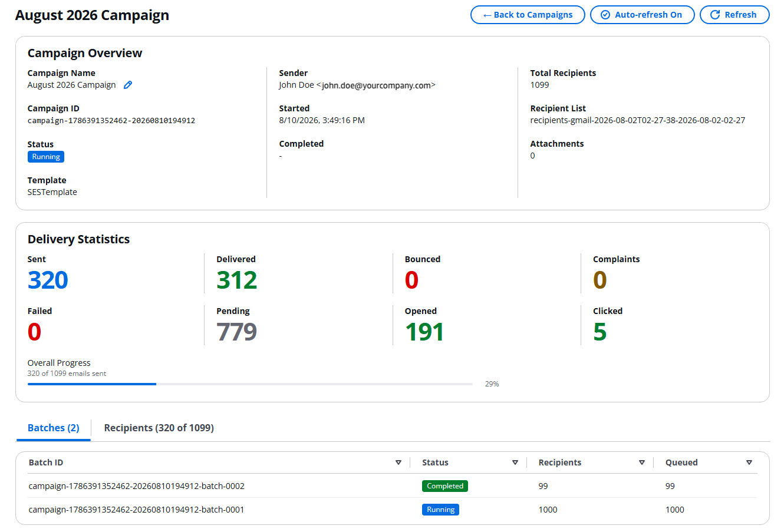Select batch-0002 row ID
Screen dimensions: 784x532
click(x=137, y=486)
